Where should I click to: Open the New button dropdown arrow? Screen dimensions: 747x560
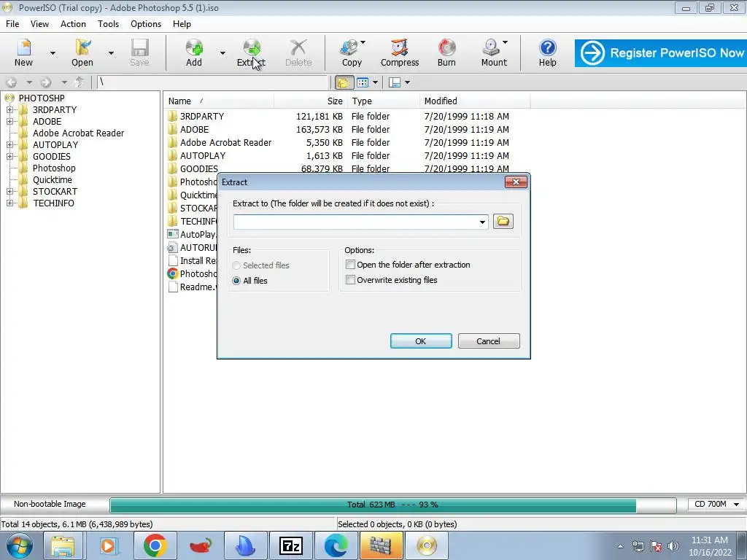coord(53,52)
